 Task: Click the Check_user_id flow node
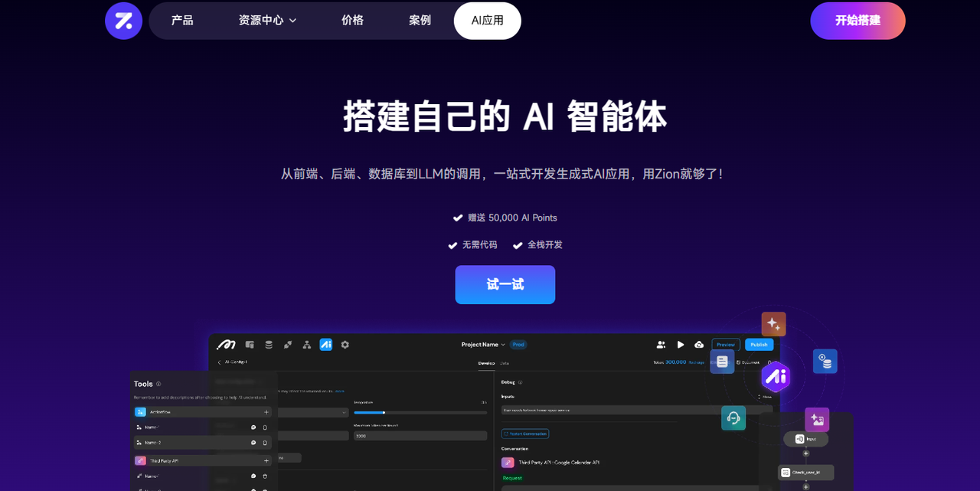(805, 473)
